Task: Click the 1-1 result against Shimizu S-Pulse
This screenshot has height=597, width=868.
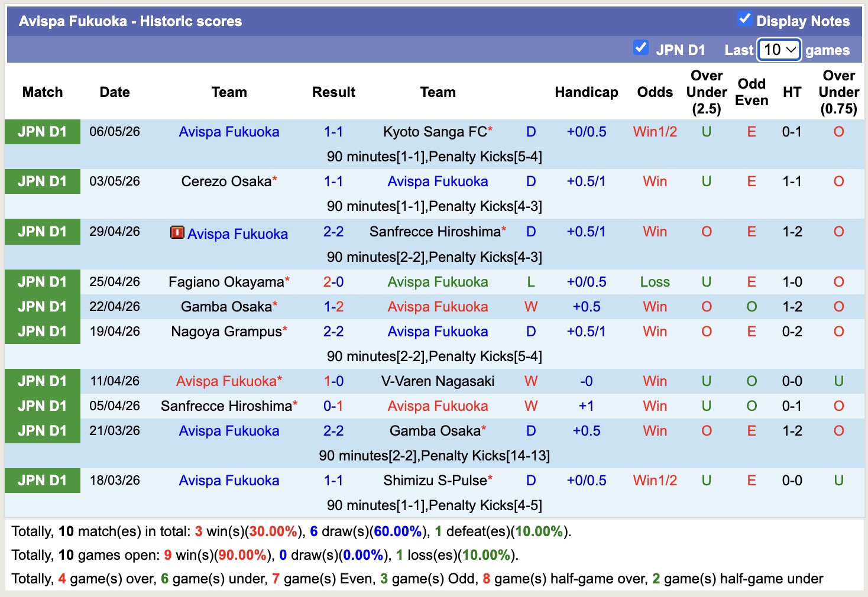Action: [333, 481]
